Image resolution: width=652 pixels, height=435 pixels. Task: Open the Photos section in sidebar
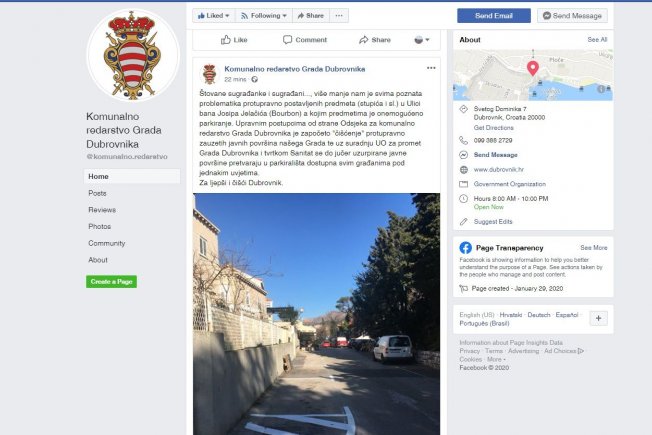point(99,227)
